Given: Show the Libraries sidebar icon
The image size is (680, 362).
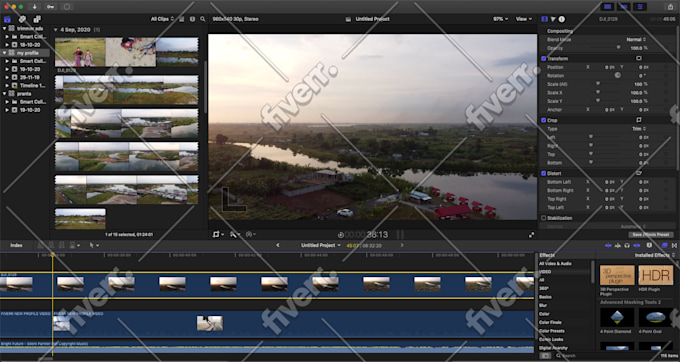Looking at the screenshot, I should click(x=7, y=19).
